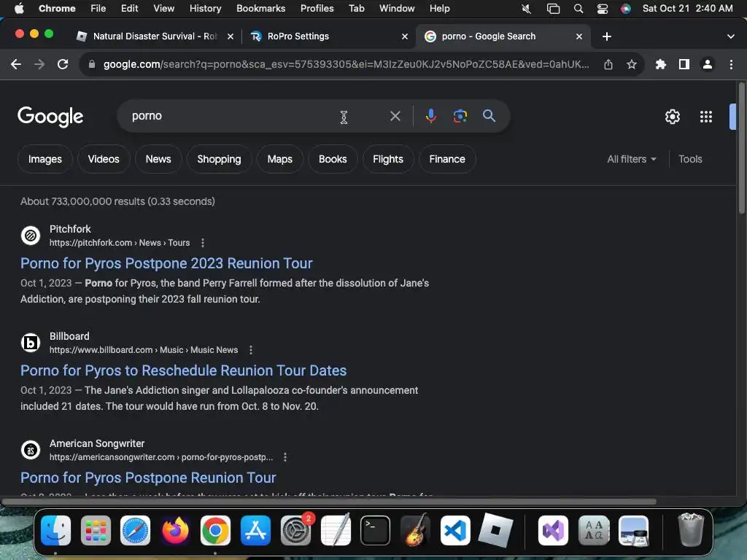
Task: Click the Billboard site favicon
Action: point(31,343)
